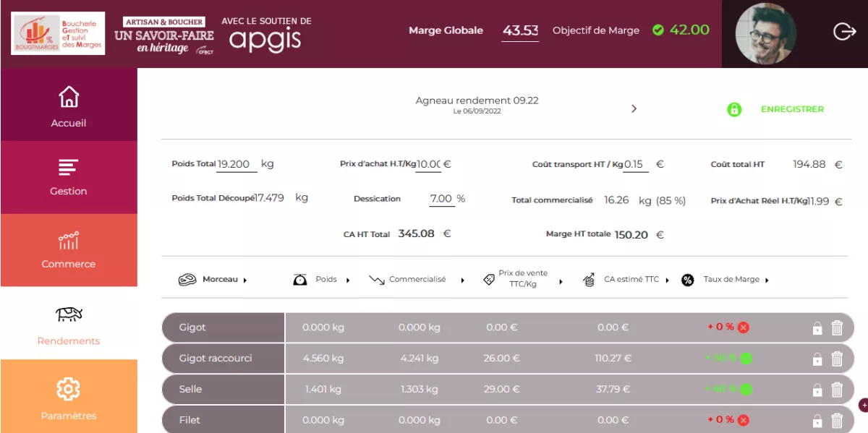Delete the Selle row with trash icon
The height and width of the screenshot is (433, 868).
click(x=837, y=390)
